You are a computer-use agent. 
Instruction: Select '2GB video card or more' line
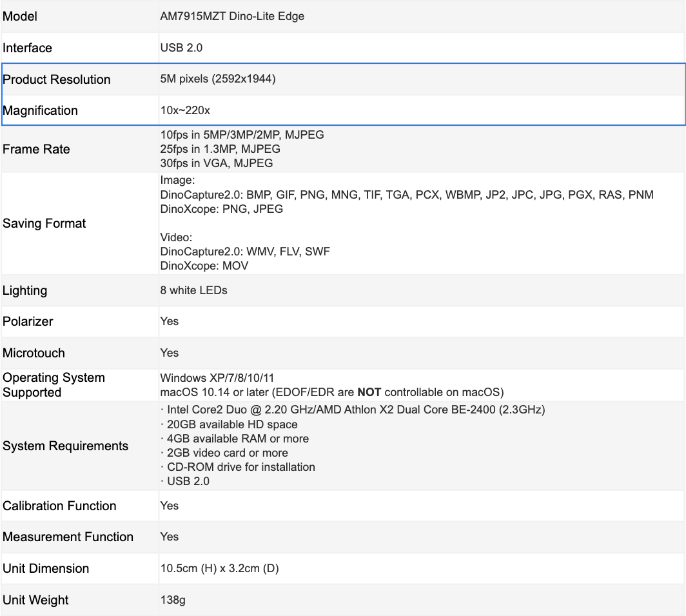point(224,453)
